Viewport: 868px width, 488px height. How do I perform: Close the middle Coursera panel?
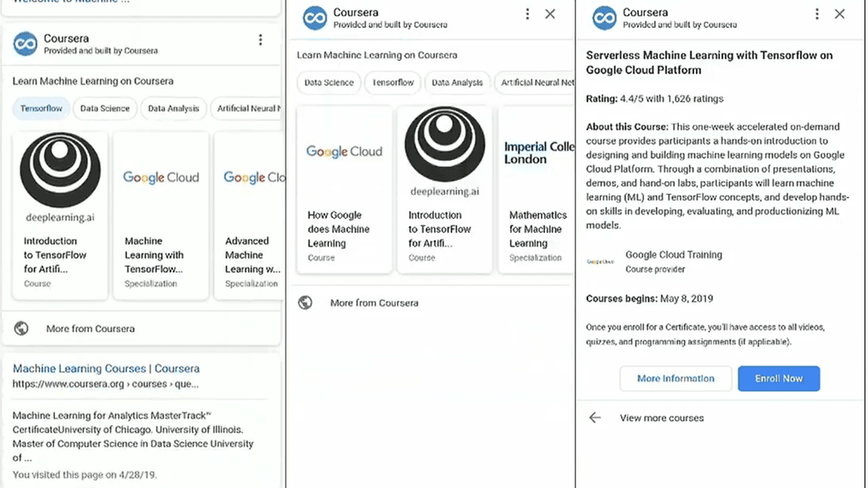(x=550, y=14)
